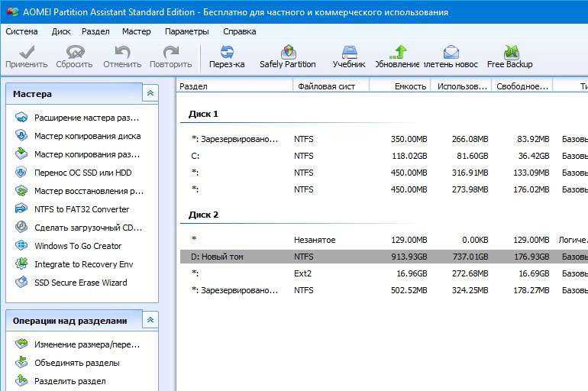
Task: Open the Safely Partition tool icon
Action: tap(288, 52)
